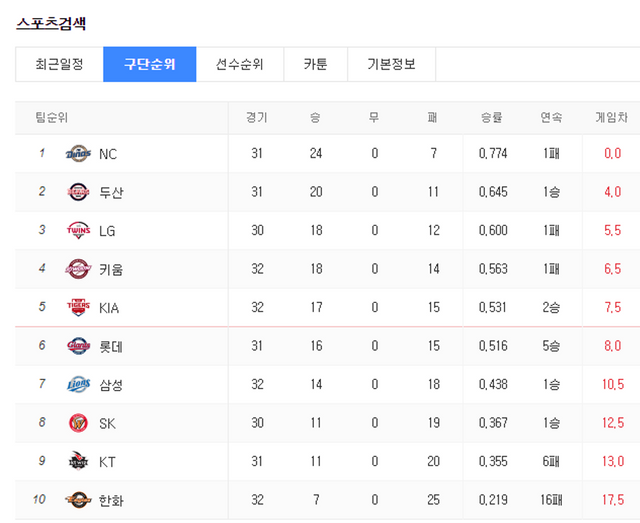Click the NC Dinos team logo
This screenshot has width=640, height=523.
(78, 154)
